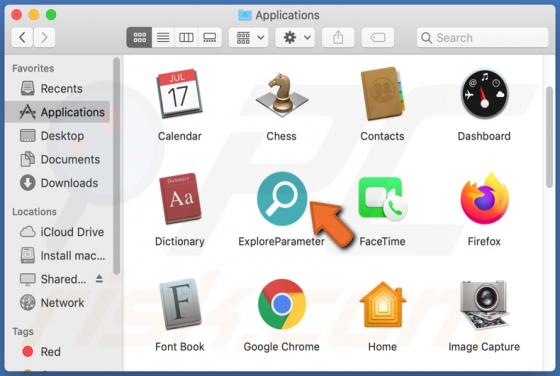Click the sidebar vertical scrollbar
The width and height of the screenshot is (560, 376).
click(x=116, y=166)
